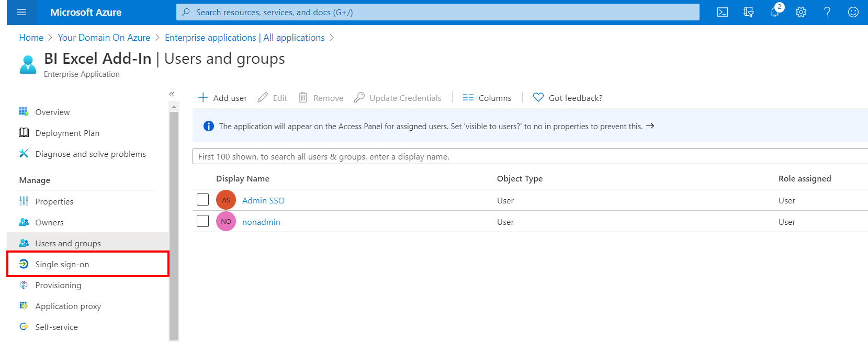Open the Overview menu item
Screen dimensions: 868x342
[x=52, y=112]
